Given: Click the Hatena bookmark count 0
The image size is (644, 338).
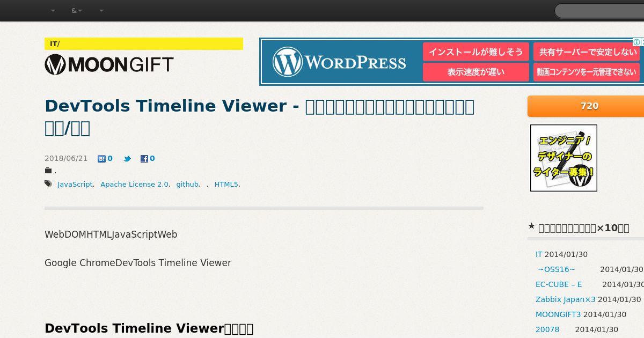Looking at the screenshot, I should 110,159.
